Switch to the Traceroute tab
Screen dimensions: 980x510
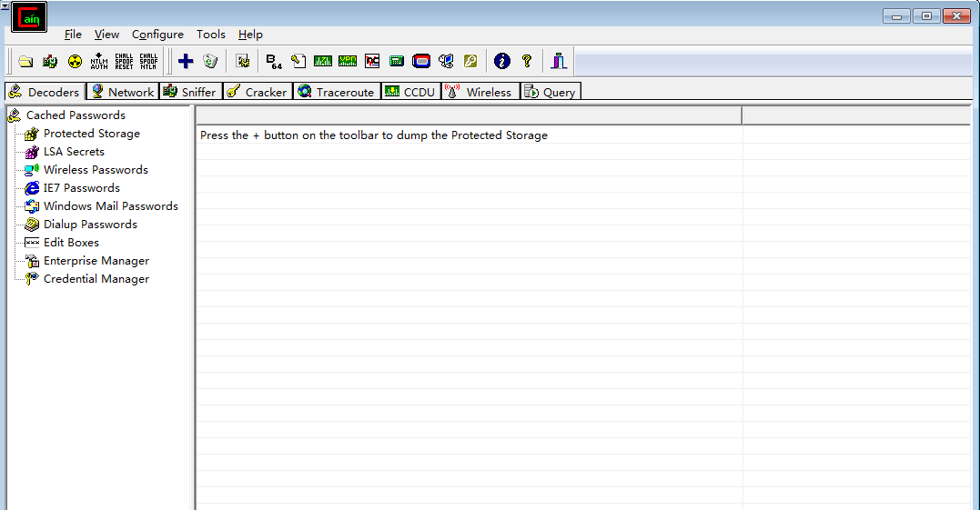(337, 92)
